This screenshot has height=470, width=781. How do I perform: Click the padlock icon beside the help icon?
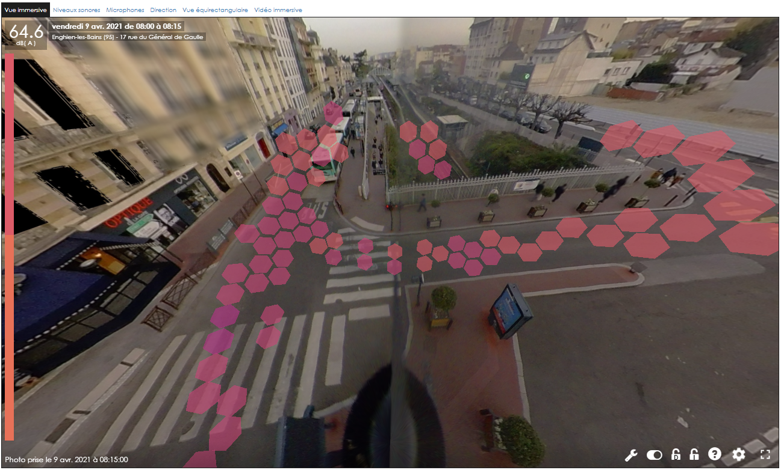pos(694,454)
